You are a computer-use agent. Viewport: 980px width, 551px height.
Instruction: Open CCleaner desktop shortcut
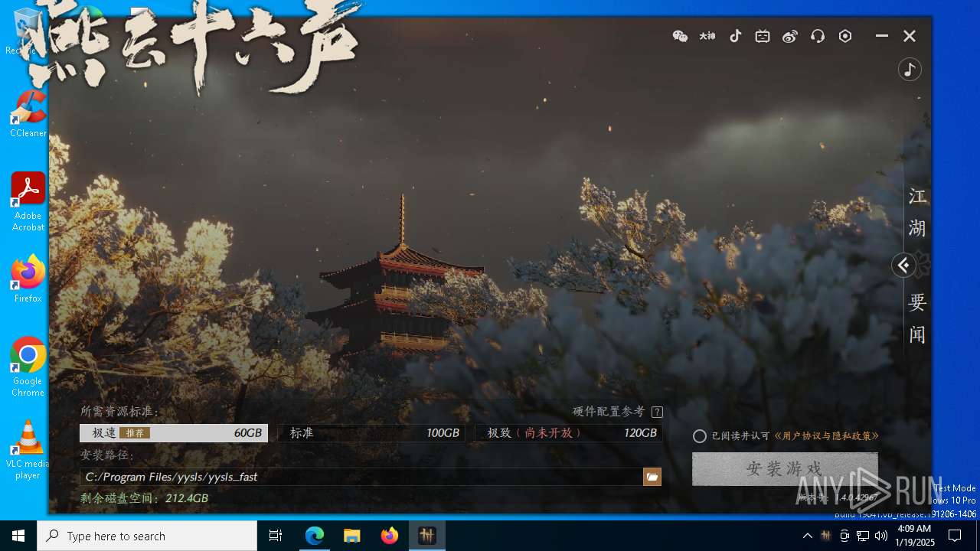(x=28, y=115)
